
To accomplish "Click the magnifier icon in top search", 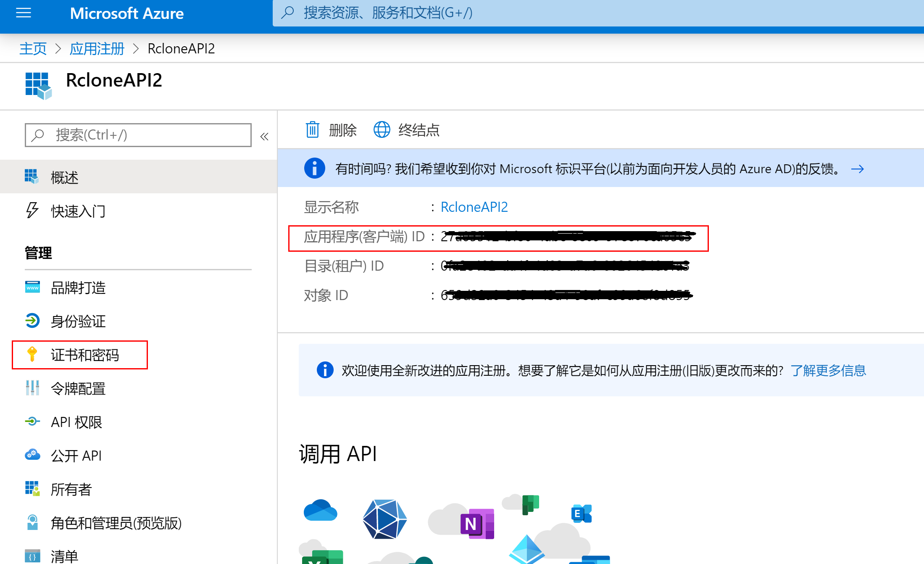I will coord(287,13).
